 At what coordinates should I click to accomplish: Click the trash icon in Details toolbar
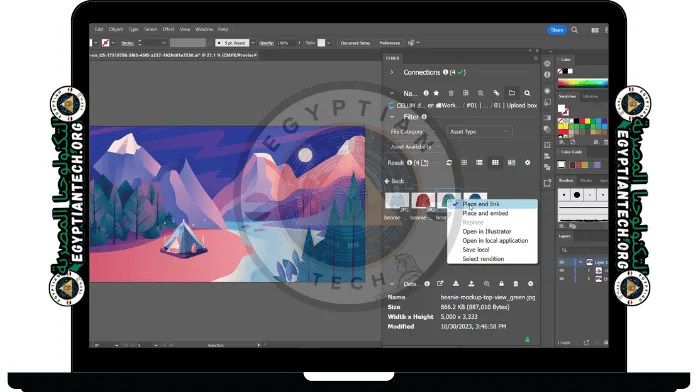pos(516,284)
